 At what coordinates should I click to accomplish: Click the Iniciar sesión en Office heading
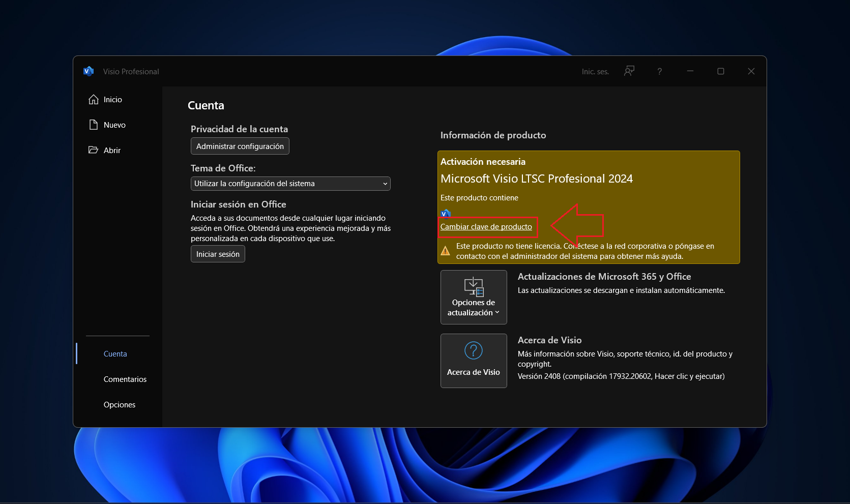(239, 204)
